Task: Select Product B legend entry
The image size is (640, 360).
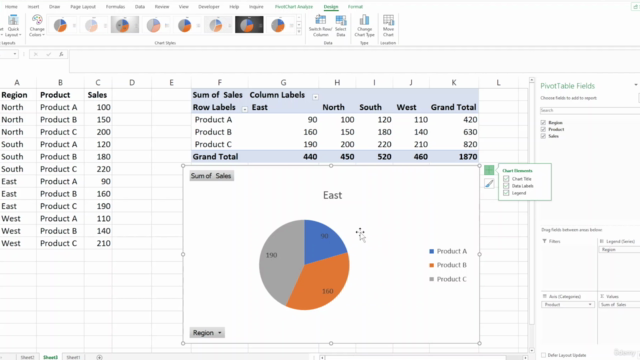Action: tap(448, 265)
